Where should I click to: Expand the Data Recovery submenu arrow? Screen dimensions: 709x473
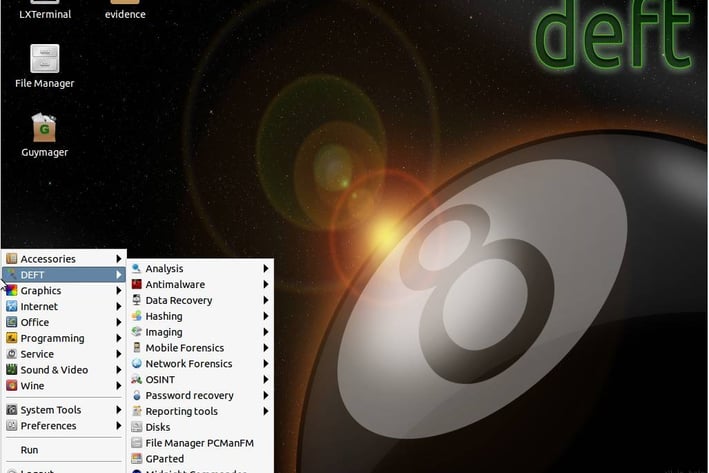click(x=266, y=300)
